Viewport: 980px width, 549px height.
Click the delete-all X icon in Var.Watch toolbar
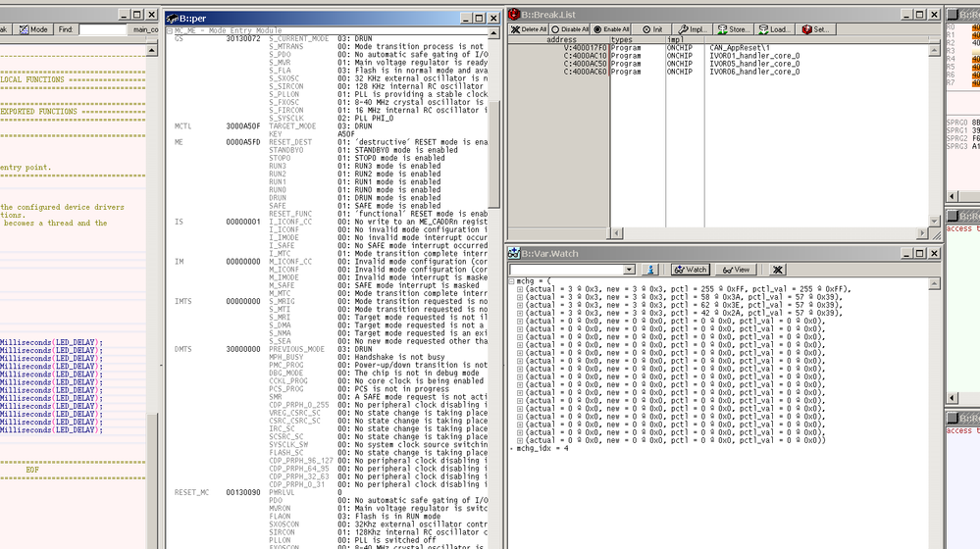coord(778,270)
